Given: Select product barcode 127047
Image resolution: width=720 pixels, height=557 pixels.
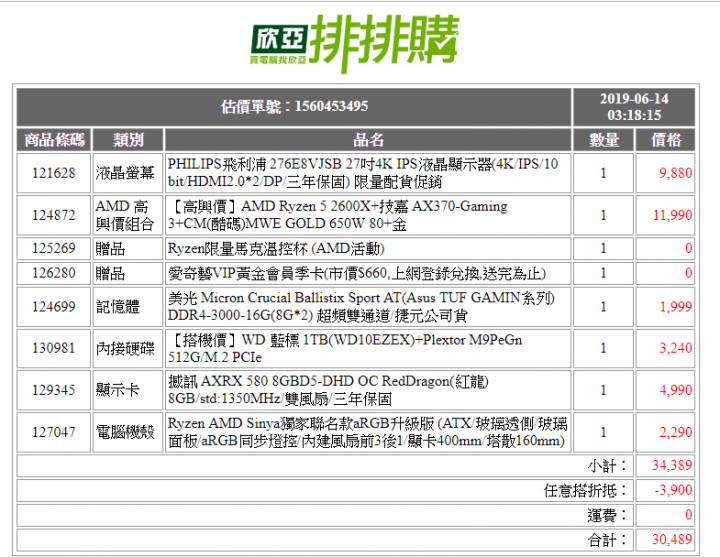Looking at the screenshot, I should (54, 432).
